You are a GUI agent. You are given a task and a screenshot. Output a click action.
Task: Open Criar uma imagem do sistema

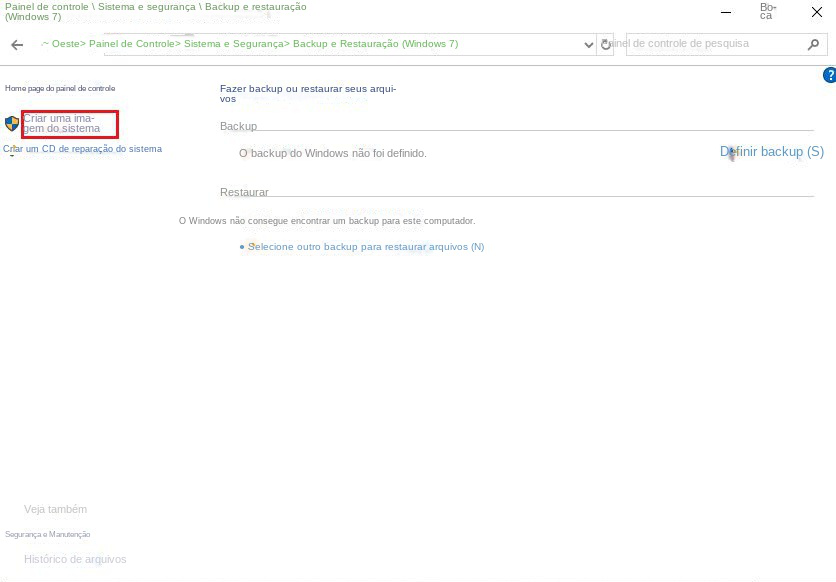coord(62,124)
